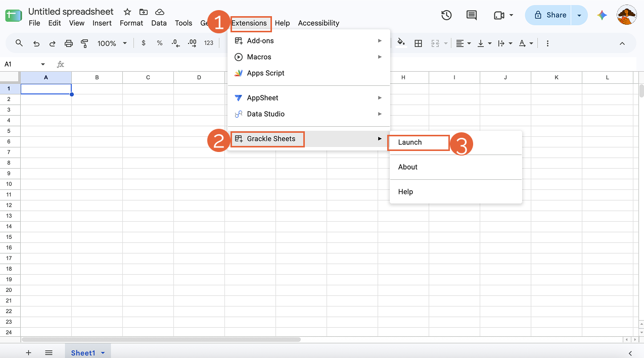
Task: Expand the AppSheet submenu
Action: (309, 97)
